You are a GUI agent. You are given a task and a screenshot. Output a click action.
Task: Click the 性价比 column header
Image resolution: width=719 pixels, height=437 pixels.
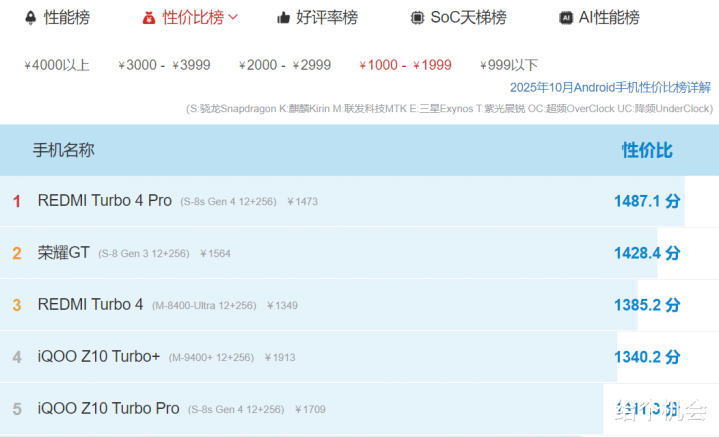click(647, 150)
